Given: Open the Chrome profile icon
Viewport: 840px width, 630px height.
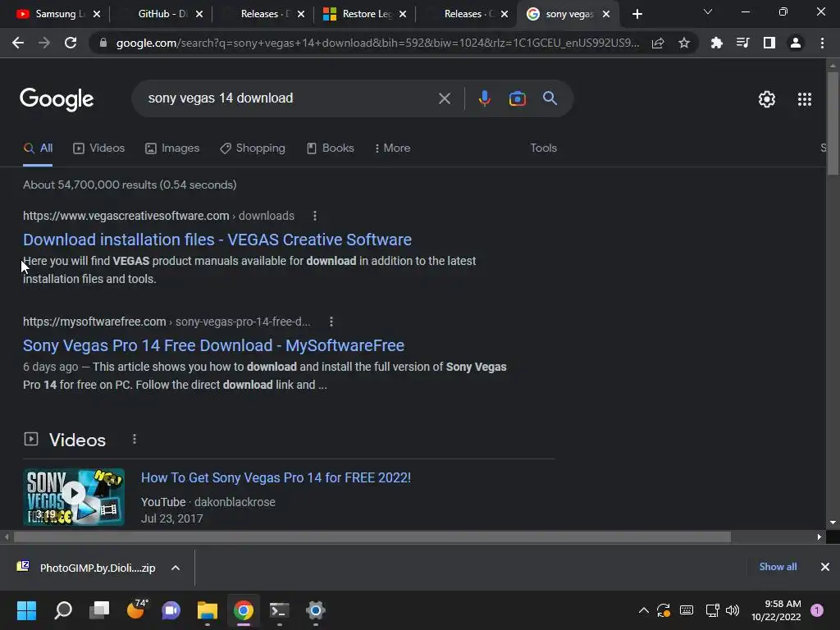Looking at the screenshot, I should (795, 43).
